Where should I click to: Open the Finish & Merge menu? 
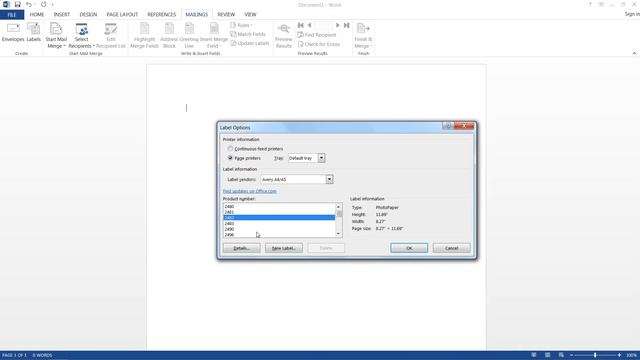point(363,36)
